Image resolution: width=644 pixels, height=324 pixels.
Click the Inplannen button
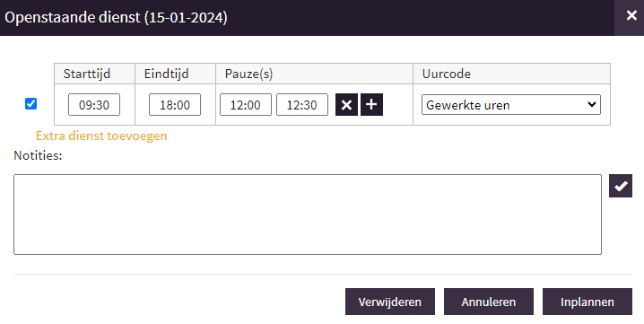pos(587,302)
